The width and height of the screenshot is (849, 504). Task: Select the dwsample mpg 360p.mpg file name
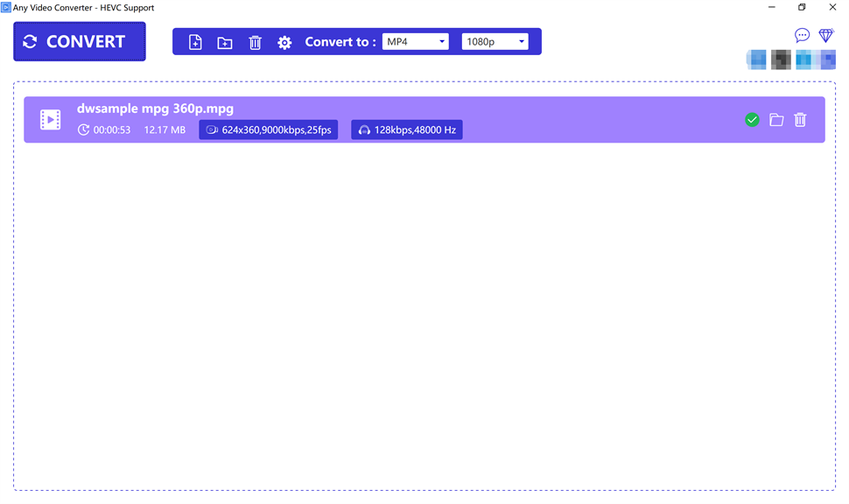[156, 108]
